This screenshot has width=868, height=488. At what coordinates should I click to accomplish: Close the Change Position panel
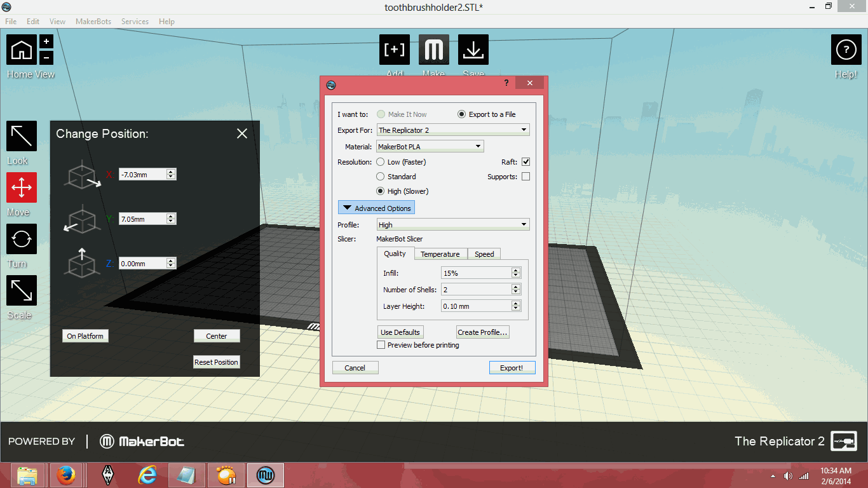tap(241, 133)
